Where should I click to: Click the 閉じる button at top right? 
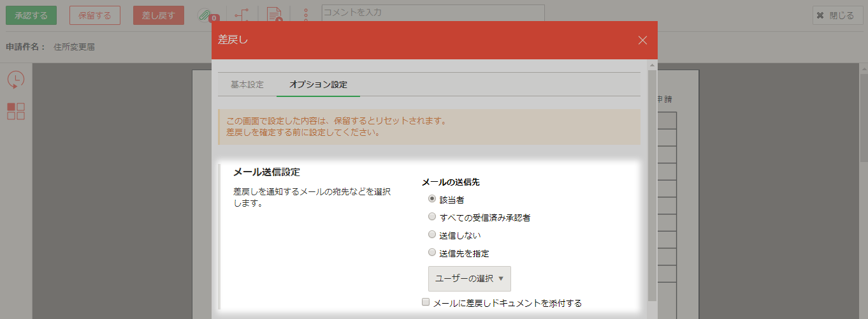coord(837,15)
